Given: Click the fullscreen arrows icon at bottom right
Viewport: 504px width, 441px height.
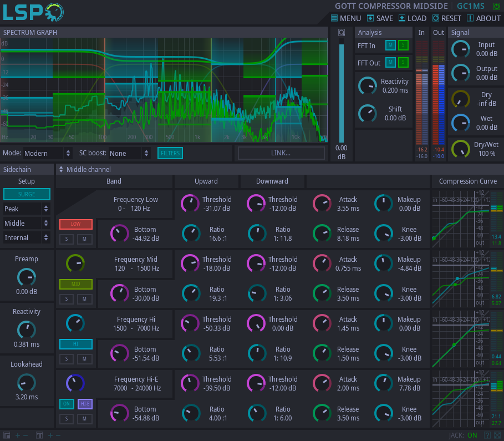Looking at the screenshot, I should (x=497, y=435).
